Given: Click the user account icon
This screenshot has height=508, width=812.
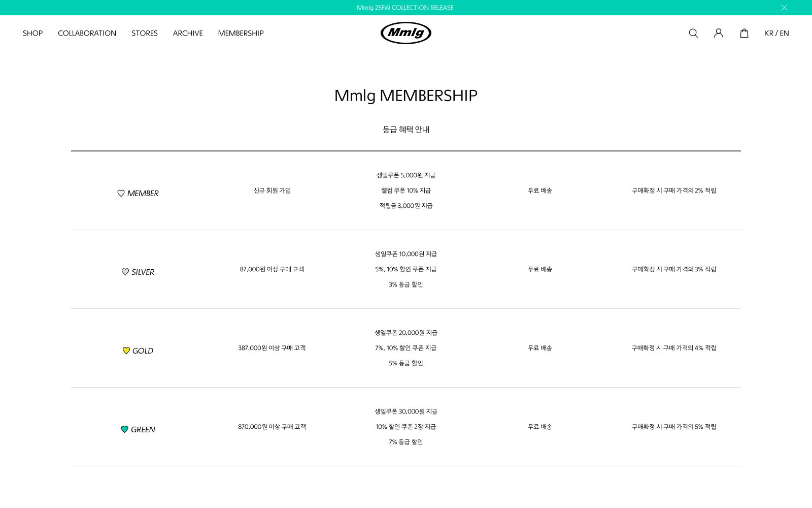Looking at the screenshot, I should (x=719, y=33).
